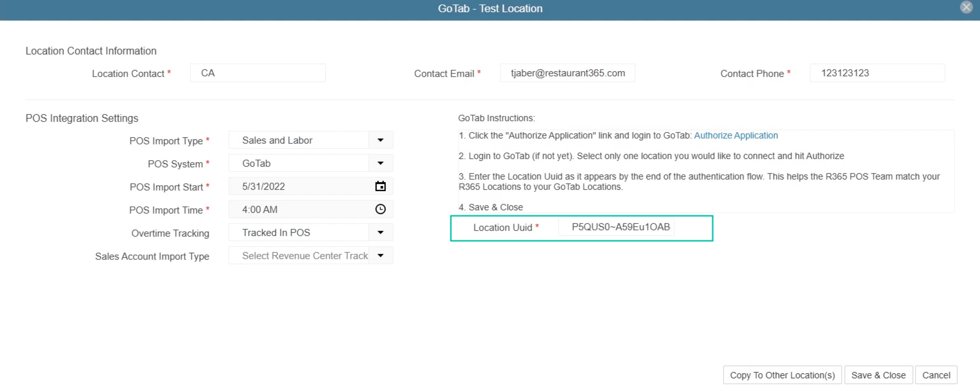Open the Authorize Application link
Screen dimensions: 980x388
click(735, 136)
